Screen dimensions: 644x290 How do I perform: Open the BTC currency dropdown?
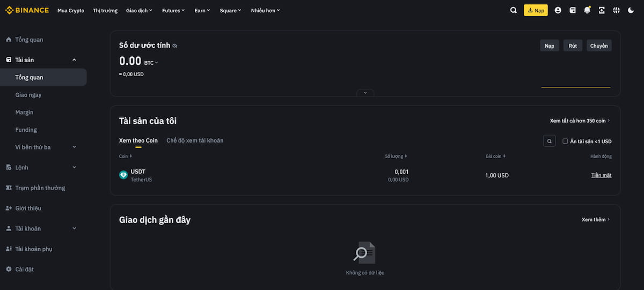click(x=151, y=63)
